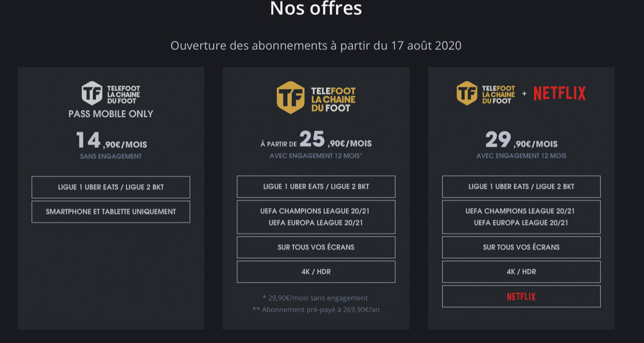Click the Abonnement pré-payé 269.90€/an footnote
Screen dimensions: 644x343
(316, 310)
